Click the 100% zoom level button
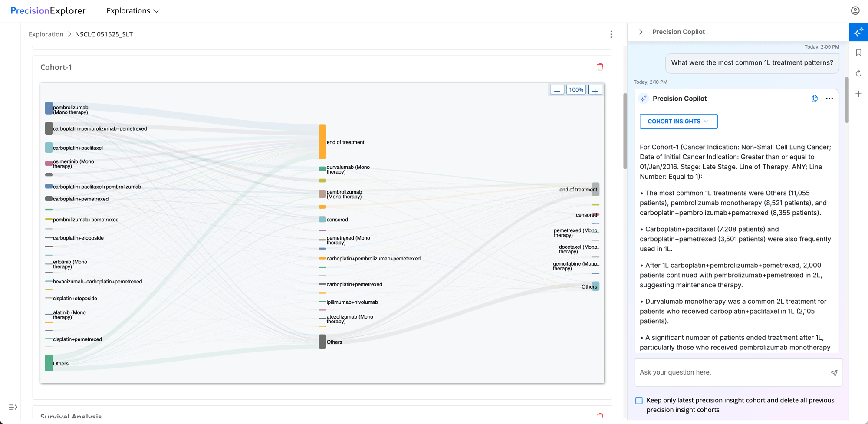Image resolution: width=868 pixels, height=424 pixels. click(576, 89)
